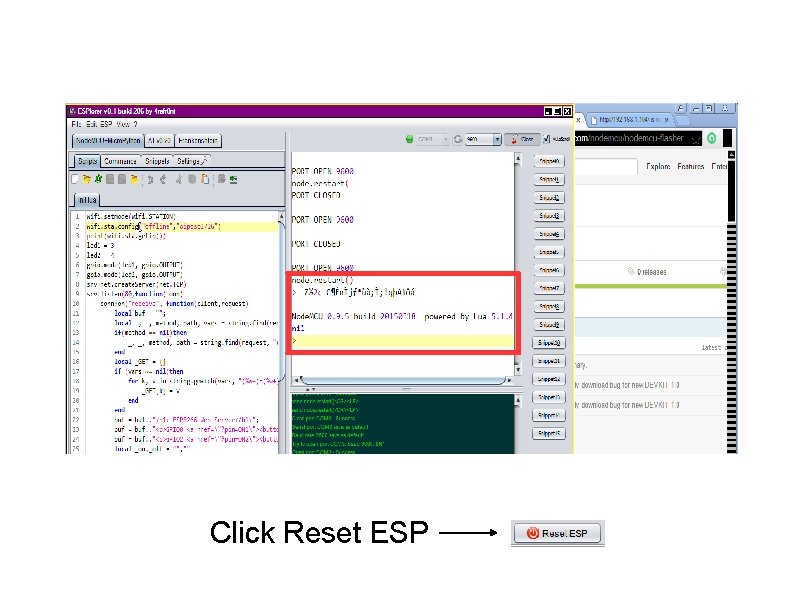Click the Snippet0 button
794x595 pixels.
pos(549,161)
